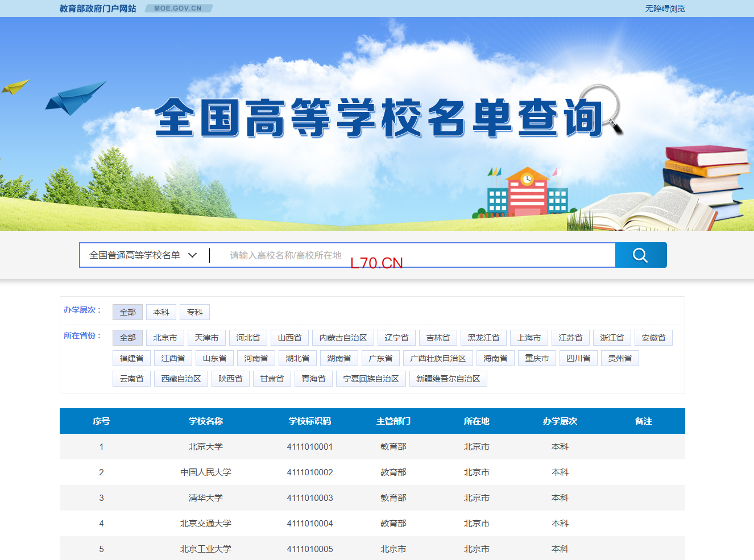
Task: Filter schools by 吉林省
Action: [438, 338]
